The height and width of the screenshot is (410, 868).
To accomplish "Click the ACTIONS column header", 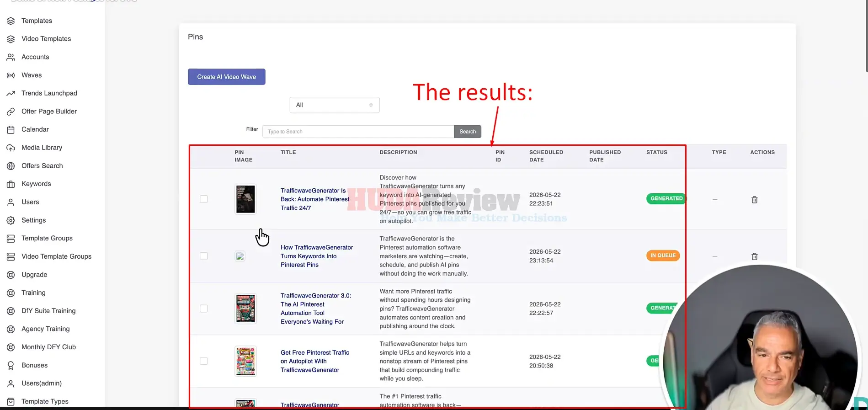I will pyautogui.click(x=762, y=152).
